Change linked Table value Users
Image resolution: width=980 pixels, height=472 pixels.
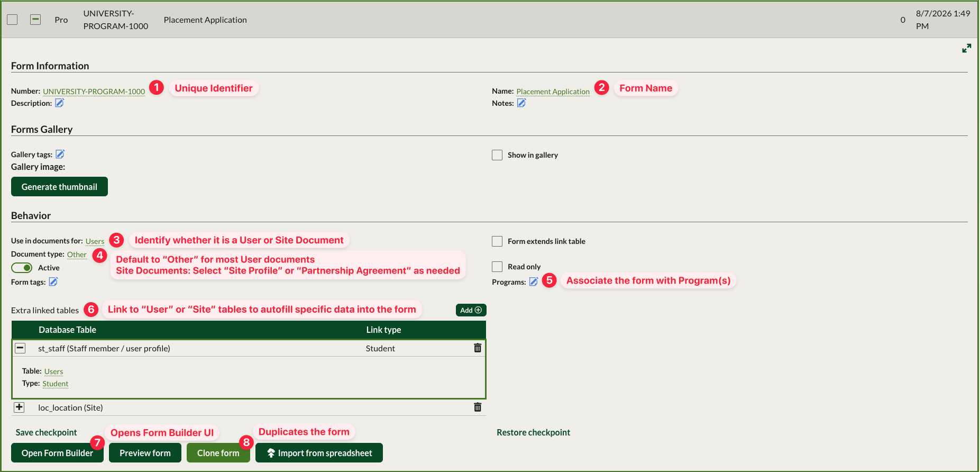click(x=53, y=371)
